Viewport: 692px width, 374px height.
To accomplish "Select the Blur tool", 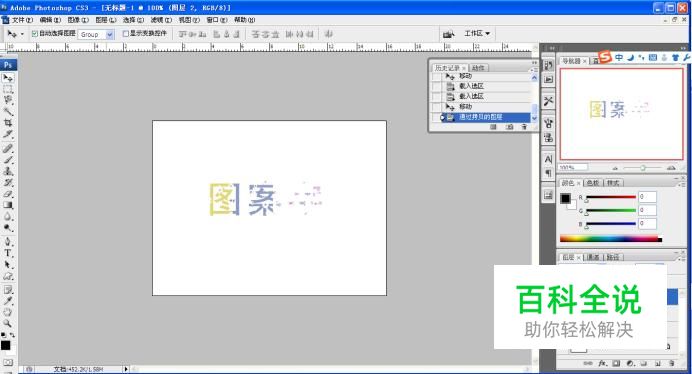I will 8,217.
